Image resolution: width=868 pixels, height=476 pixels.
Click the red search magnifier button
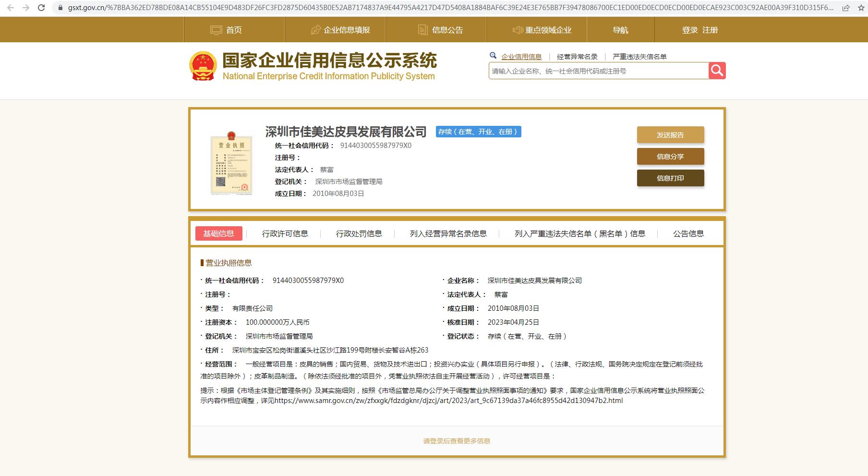(x=717, y=71)
